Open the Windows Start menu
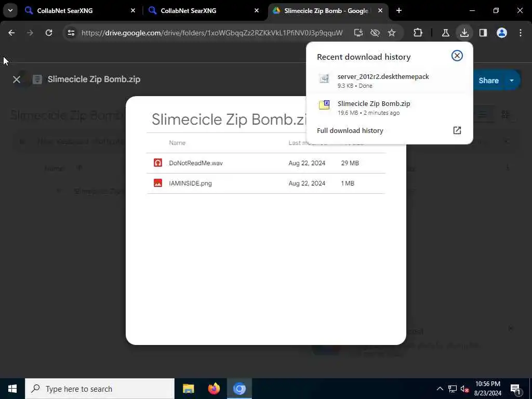The image size is (532, 399). [x=12, y=389]
